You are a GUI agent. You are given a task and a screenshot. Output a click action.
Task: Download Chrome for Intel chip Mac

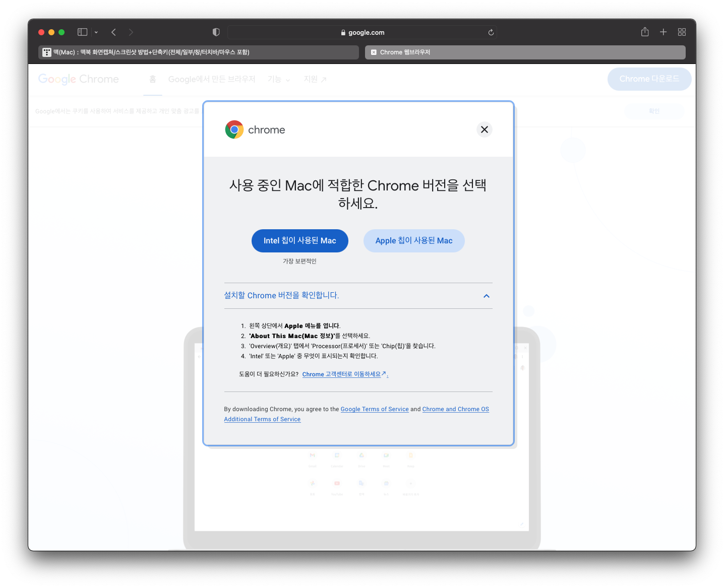pyautogui.click(x=299, y=241)
